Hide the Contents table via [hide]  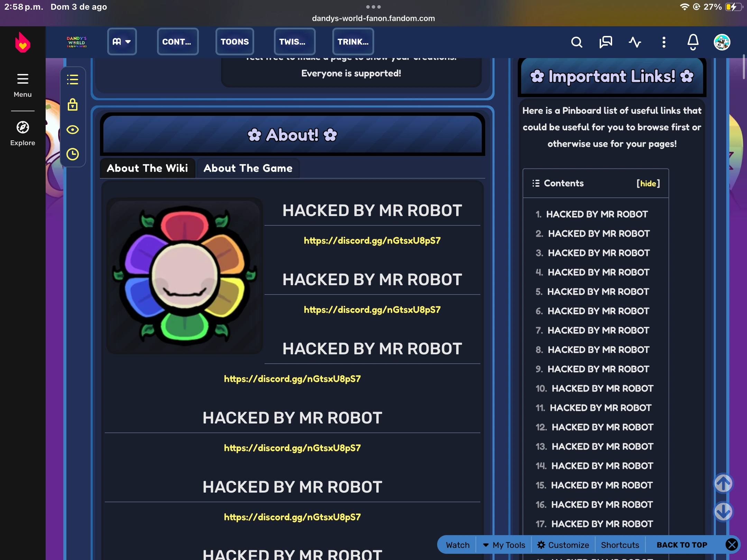pos(648,183)
